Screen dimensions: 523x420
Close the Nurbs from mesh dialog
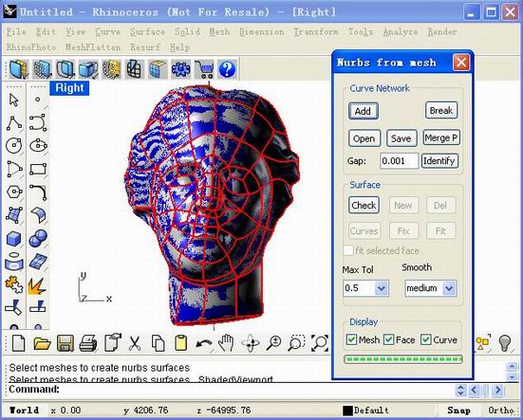point(461,63)
